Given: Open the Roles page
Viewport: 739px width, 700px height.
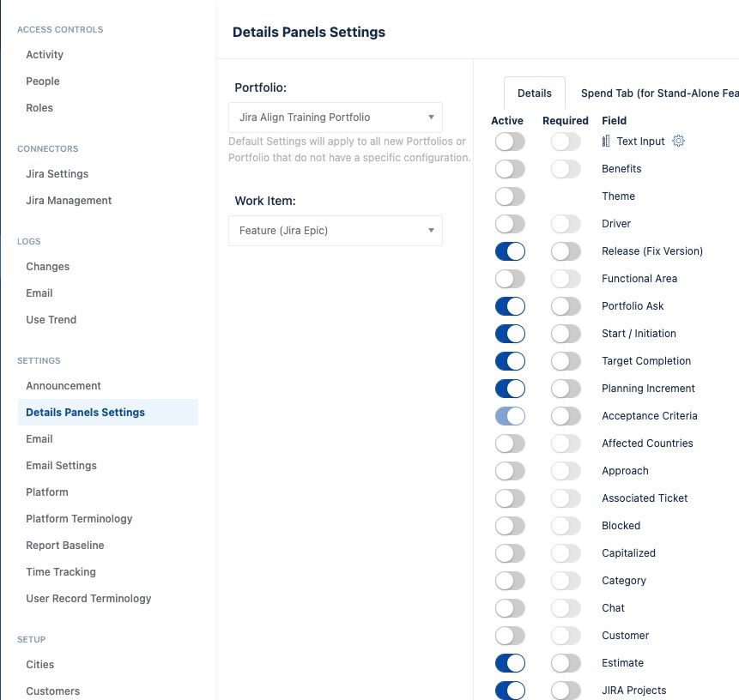Looking at the screenshot, I should (x=39, y=108).
